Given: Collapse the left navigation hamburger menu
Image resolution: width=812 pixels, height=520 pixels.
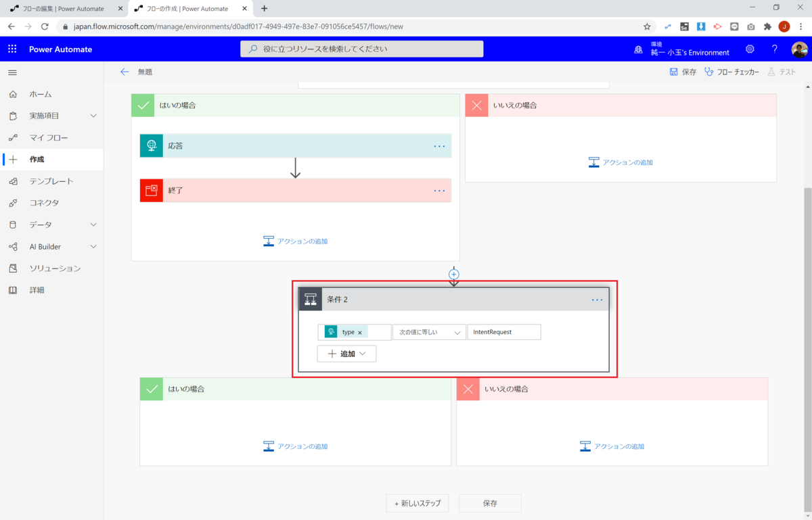Looking at the screenshot, I should pyautogui.click(x=12, y=72).
